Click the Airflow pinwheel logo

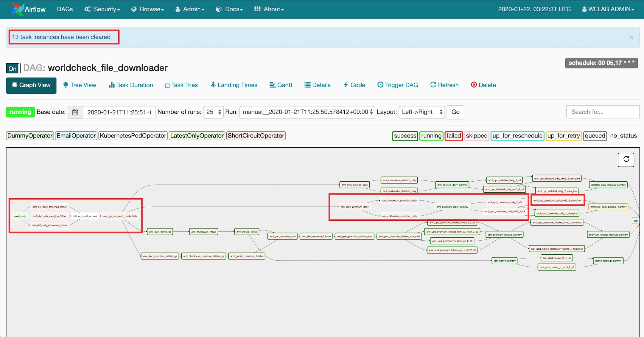coord(18,9)
